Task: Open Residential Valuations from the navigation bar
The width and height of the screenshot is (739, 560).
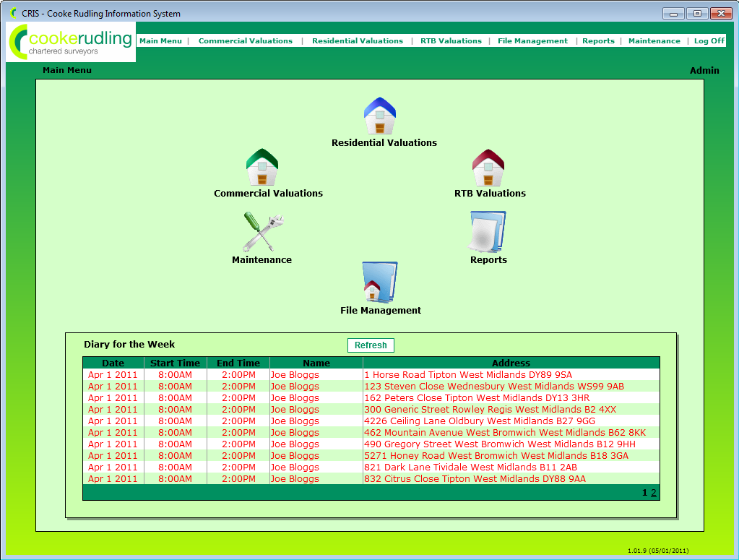Action: point(358,41)
